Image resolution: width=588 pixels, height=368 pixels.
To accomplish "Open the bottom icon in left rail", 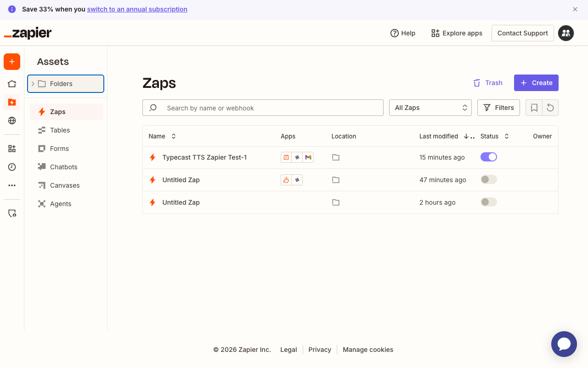I will click(12, 213).
